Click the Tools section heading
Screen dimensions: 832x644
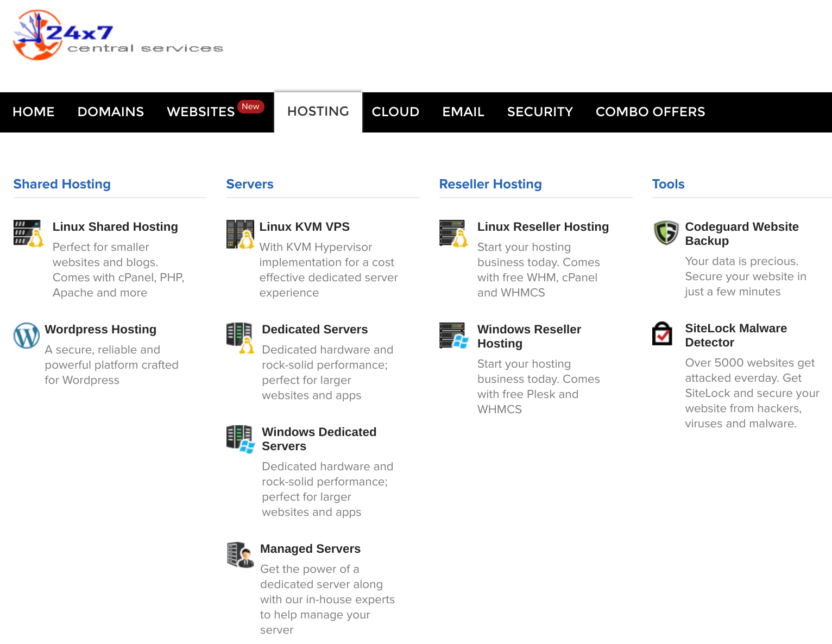pos(668,184)
